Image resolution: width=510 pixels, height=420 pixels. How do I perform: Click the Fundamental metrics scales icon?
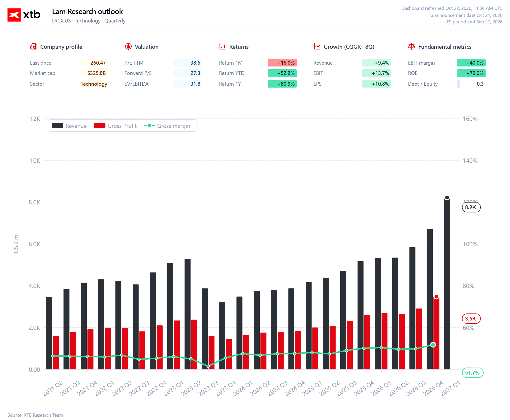pyautogui.click(x=411, y=46)
